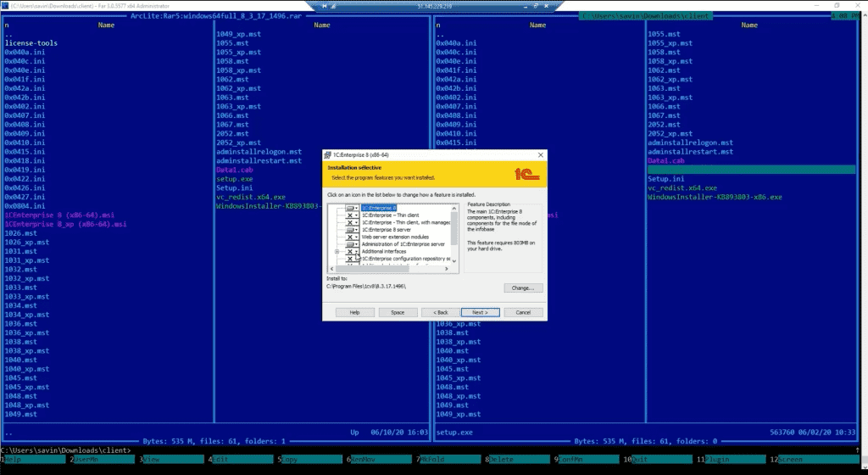Click 10Quit in Far key bar
The width and height of the screenshot is (868, 475).
point(658,460)
